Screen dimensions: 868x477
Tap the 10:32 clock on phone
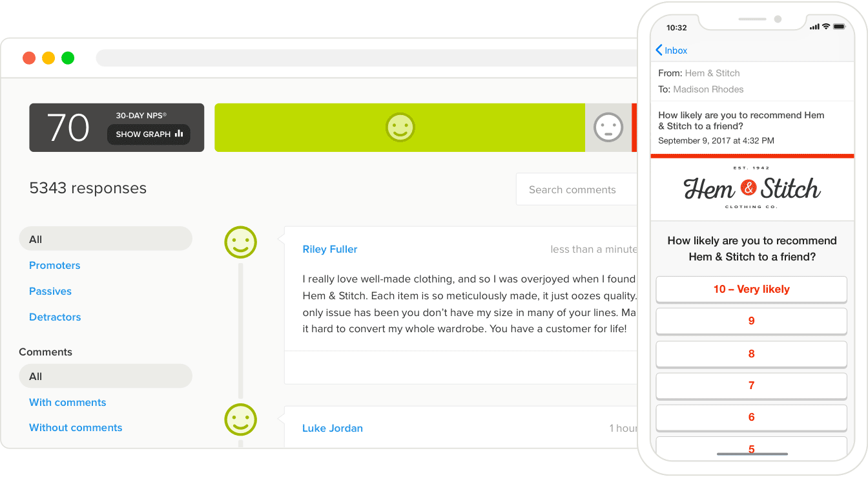click(x=677, y=28)
